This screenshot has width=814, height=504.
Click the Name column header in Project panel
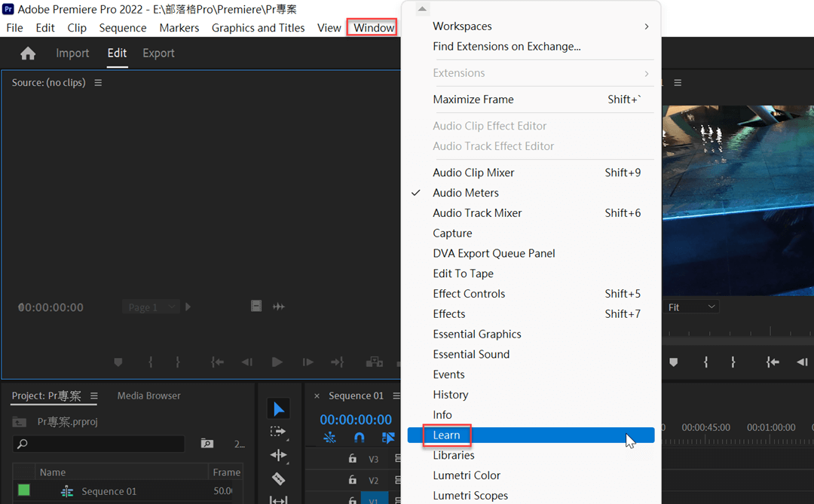point(53,472)
